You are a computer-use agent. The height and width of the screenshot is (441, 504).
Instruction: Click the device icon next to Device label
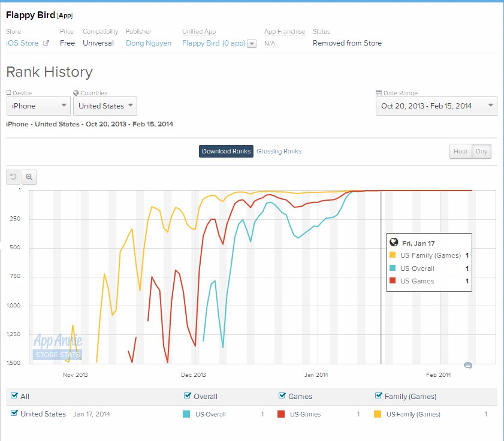pos(8,92)
